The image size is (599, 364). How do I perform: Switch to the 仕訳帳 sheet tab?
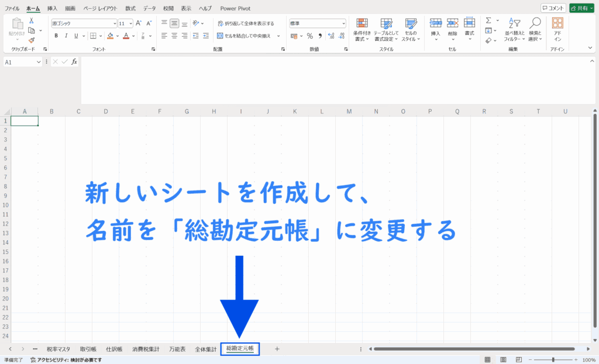pos(114,349)
